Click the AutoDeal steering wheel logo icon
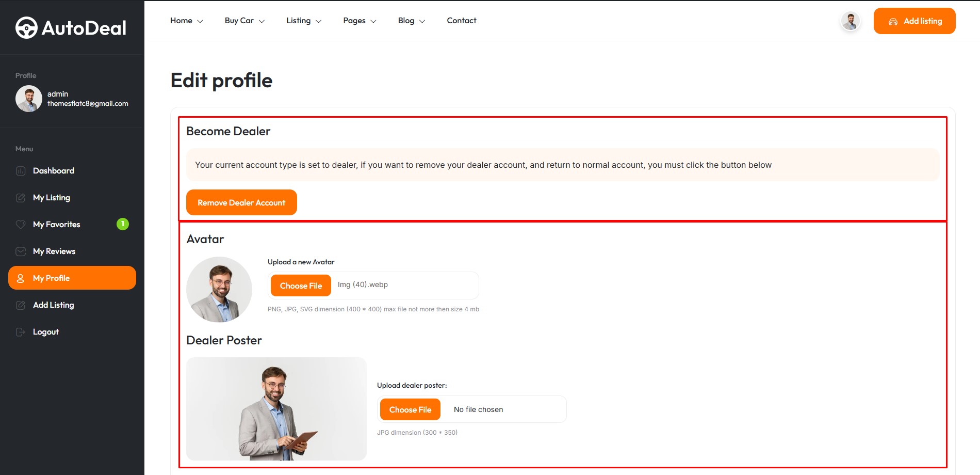 pyautogui.click(x=26, y=28)
